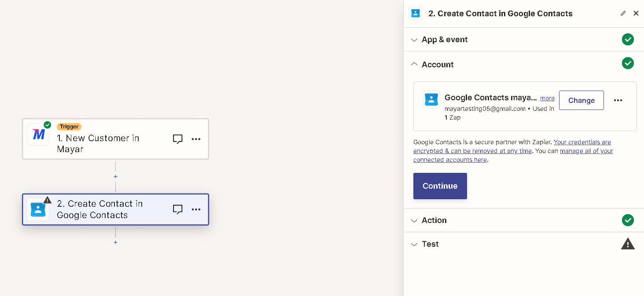
Task: Click green check badge on Mayar trigger step
Action: [x=48, y=125]
